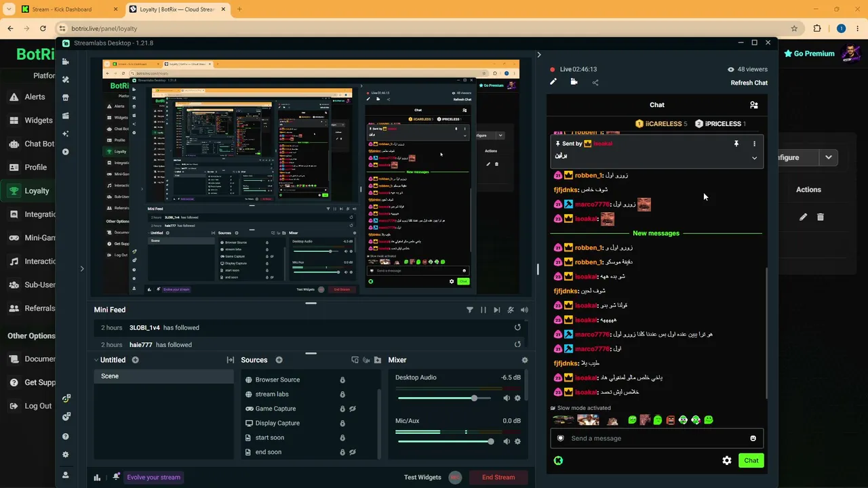Screen dimensions: 868x488
Task: Open the Mini Feed filter icon
Action: [x=469, y=310]
